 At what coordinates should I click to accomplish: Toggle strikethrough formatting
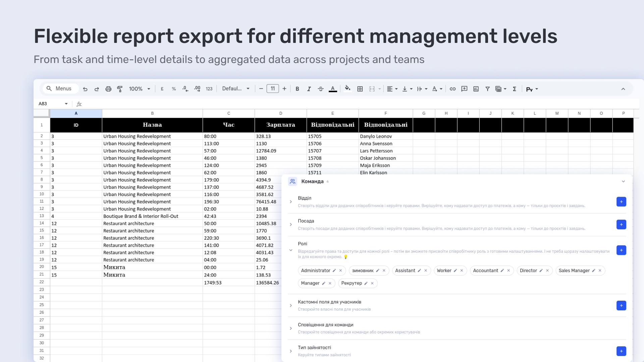[x=321, y=89]
